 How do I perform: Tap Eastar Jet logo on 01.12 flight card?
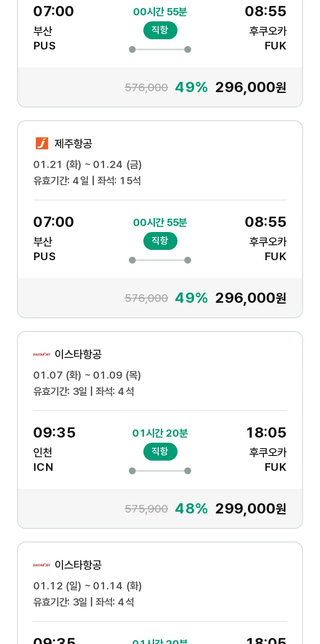click(x=42, y=565)
